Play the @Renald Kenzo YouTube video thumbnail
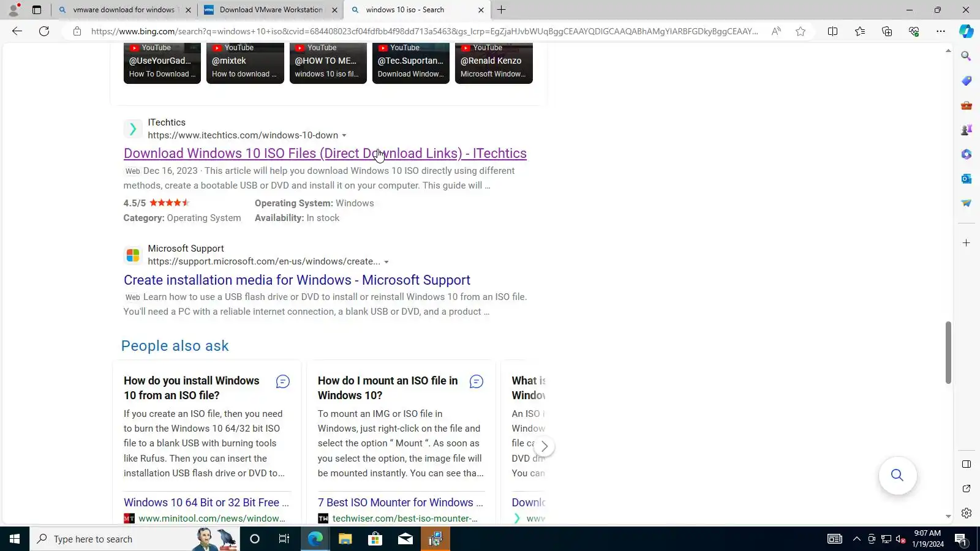This screenshot has width=980, height=551. [x=494, y=63]
